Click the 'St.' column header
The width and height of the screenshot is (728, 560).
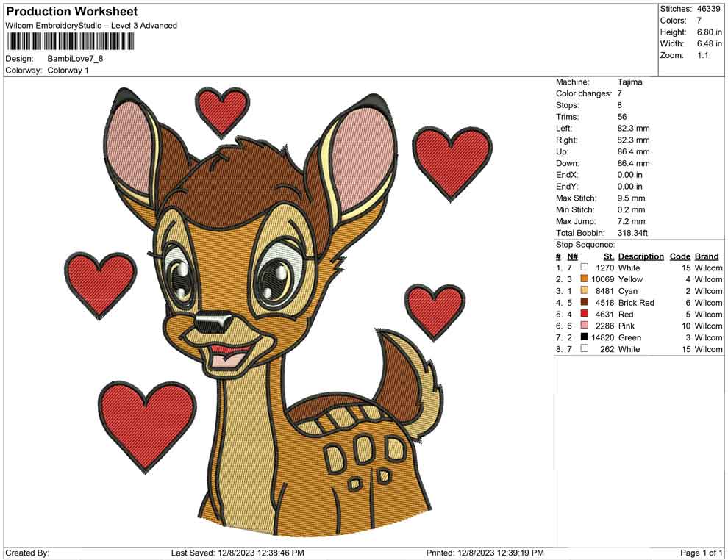point(609,256)
